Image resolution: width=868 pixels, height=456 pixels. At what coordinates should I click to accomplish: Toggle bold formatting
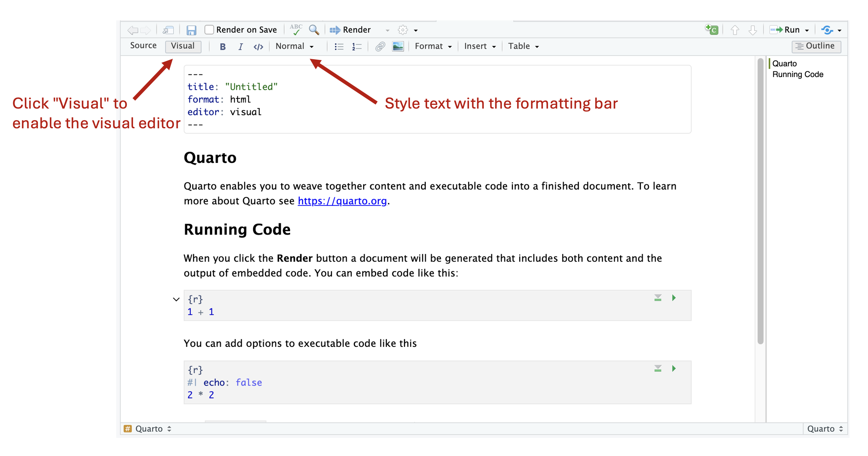tap(222, 46)
